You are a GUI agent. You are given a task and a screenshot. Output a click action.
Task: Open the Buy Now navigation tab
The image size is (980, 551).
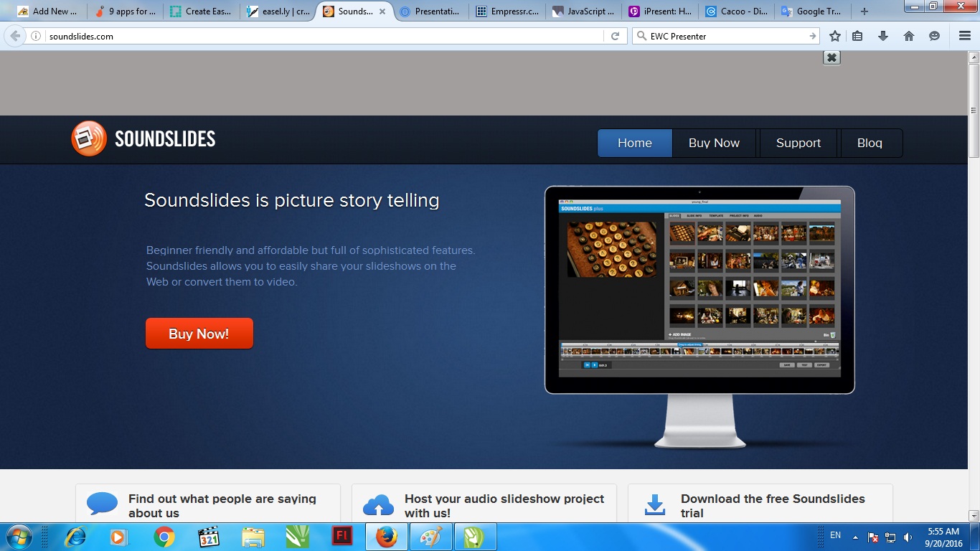tap(714, 143)
